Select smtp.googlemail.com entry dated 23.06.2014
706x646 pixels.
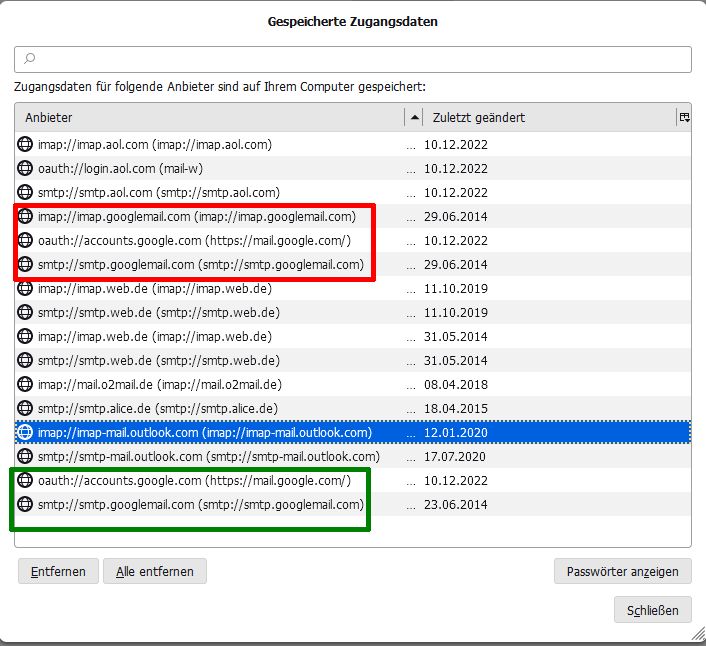200,505
